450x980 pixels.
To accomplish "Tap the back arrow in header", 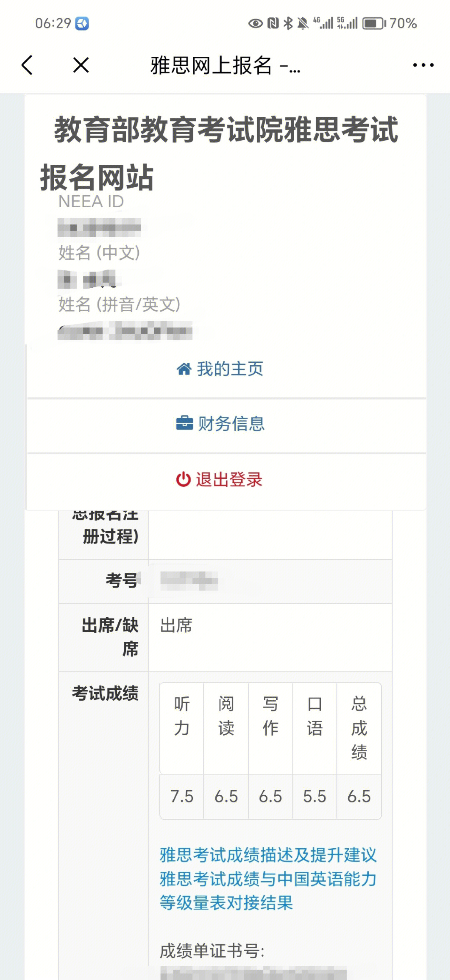I will point(27,65).
